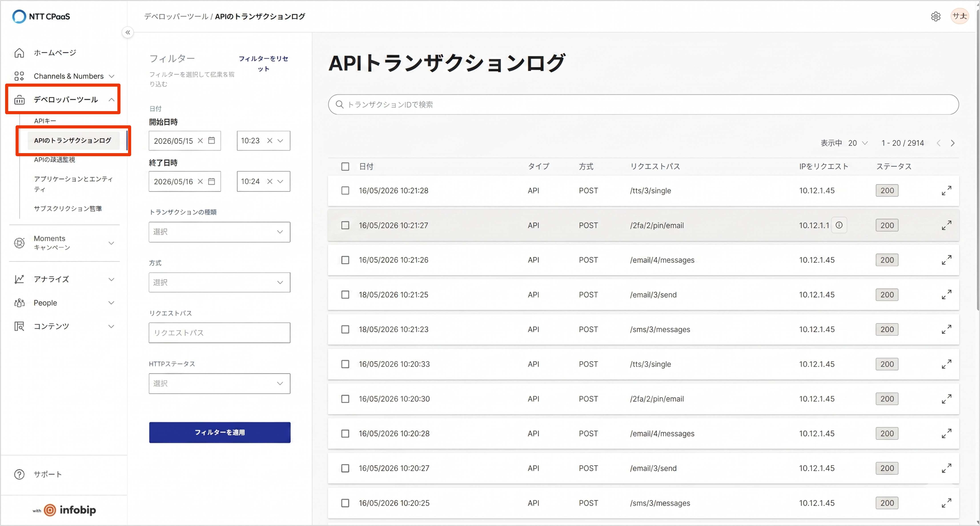Expand details of the 10:21:26 /email/4/messages row
The height and width of the screenshot is (526, 980).
946,260
